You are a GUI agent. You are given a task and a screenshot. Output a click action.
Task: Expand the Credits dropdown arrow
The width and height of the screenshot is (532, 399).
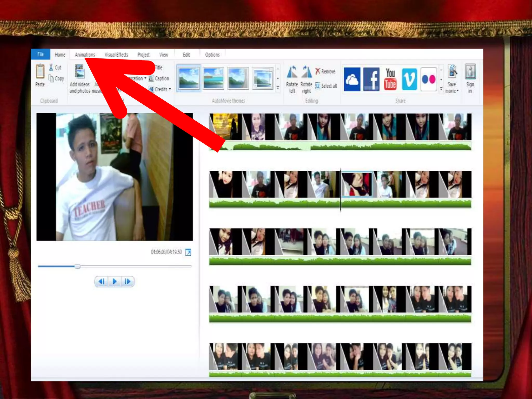[170, 89]
